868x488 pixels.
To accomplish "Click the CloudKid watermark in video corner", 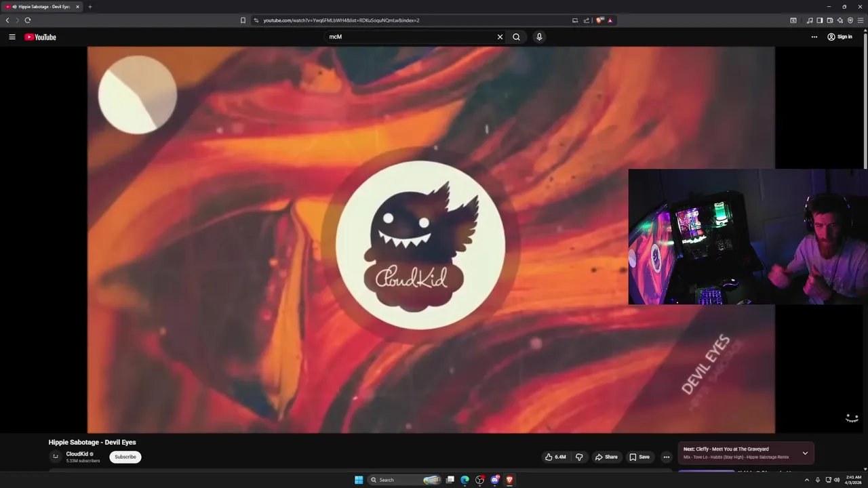I will [x=852, y=418].
